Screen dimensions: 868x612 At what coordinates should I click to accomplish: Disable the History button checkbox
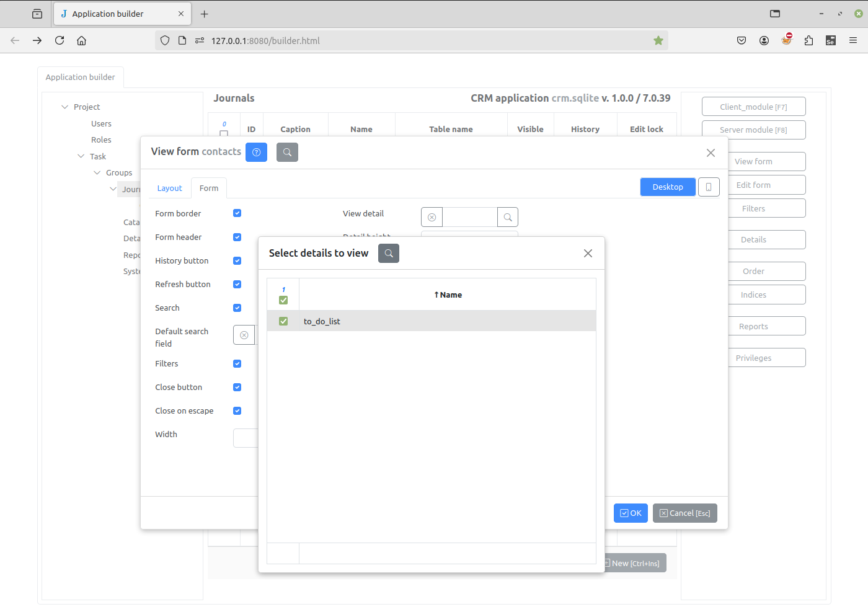pyautogui.click(x=237, y=260)
